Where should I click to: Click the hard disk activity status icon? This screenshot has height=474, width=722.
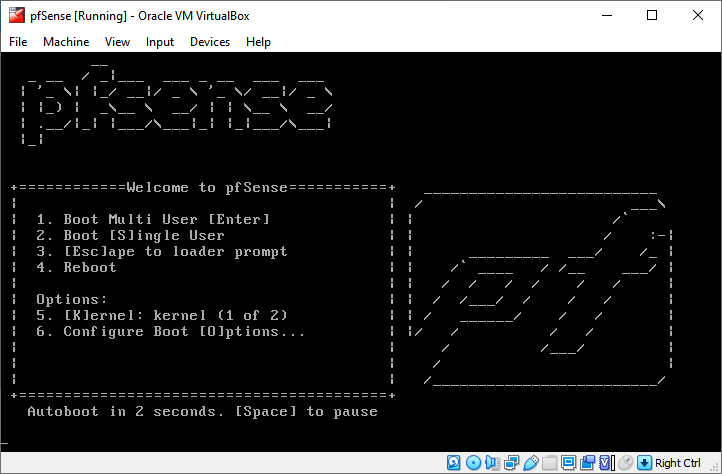[454, 462]
